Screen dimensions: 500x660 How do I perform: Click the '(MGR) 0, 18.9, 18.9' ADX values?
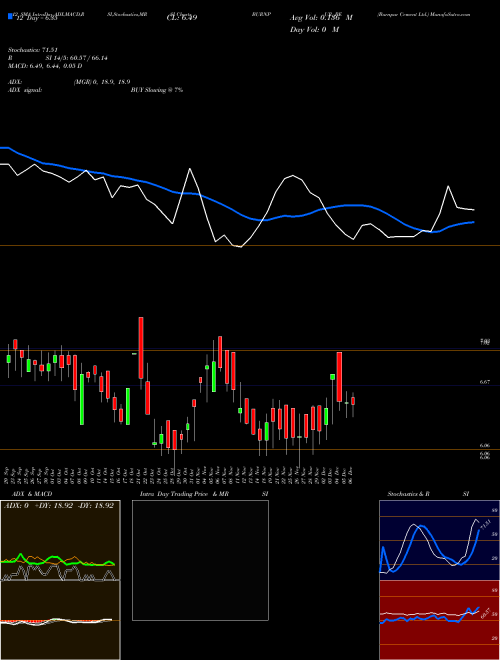pos(102,82)
